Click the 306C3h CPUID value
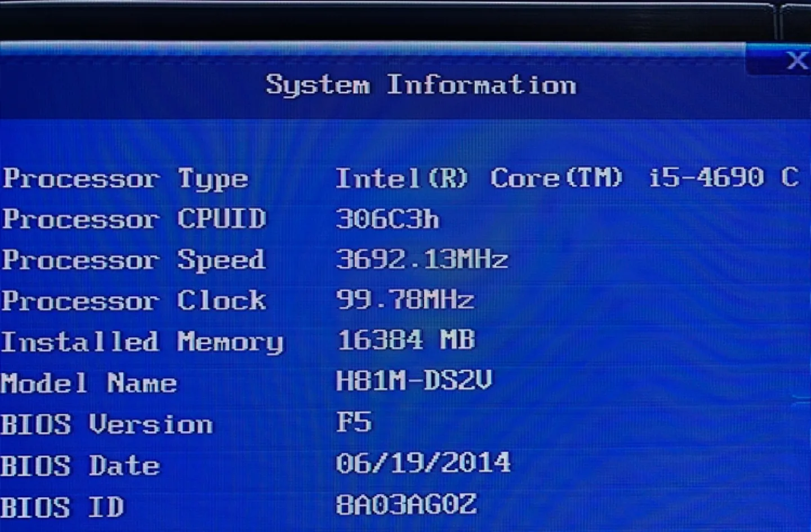The image size is (811, 532). pyautogui.click(x=387, y=218)
